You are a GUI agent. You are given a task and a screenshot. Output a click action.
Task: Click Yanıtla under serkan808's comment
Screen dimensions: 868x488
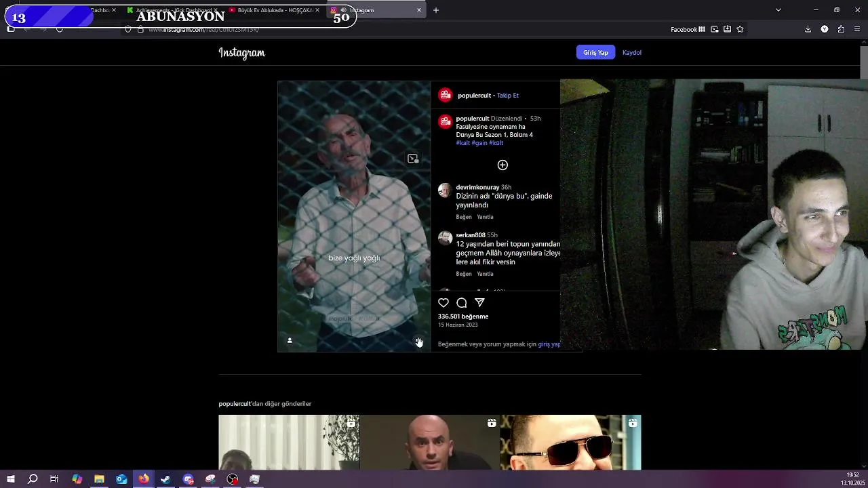[x=485, y=274]
